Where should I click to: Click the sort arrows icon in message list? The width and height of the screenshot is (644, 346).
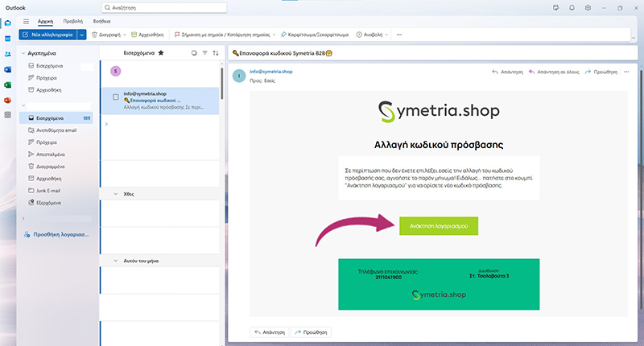click(215, 53)
